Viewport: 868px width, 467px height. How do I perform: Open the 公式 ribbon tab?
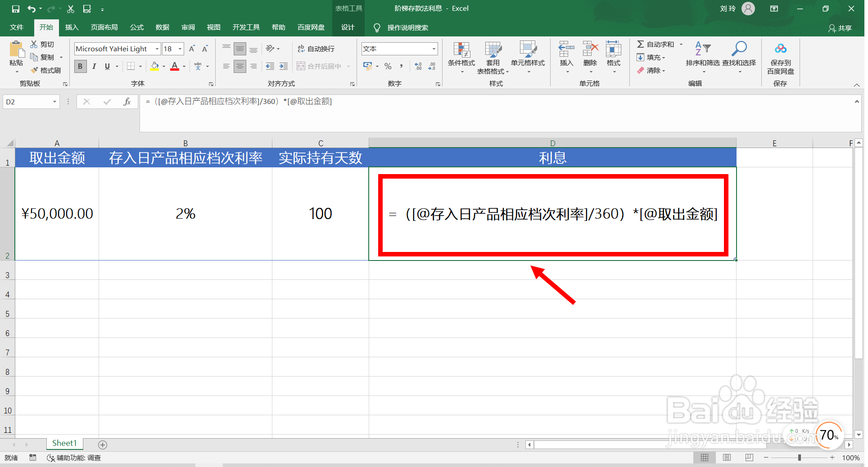(x=136, y=27)
